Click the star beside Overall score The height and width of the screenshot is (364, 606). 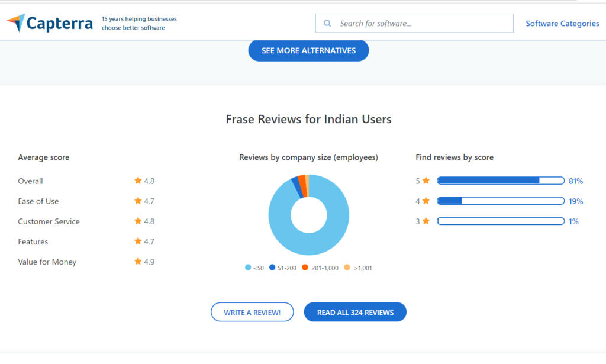pos(138,181)
